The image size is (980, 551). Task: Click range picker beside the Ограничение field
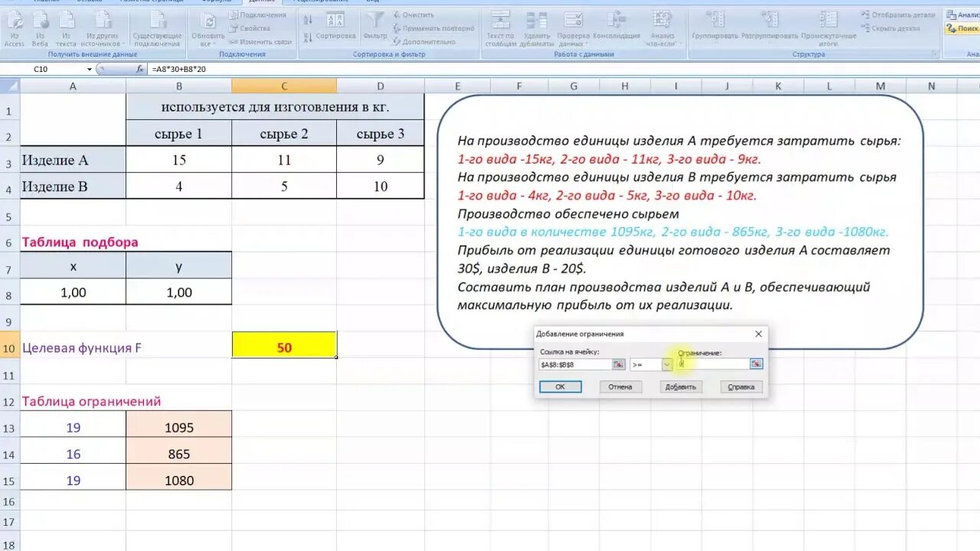click(x=756, y=364)
